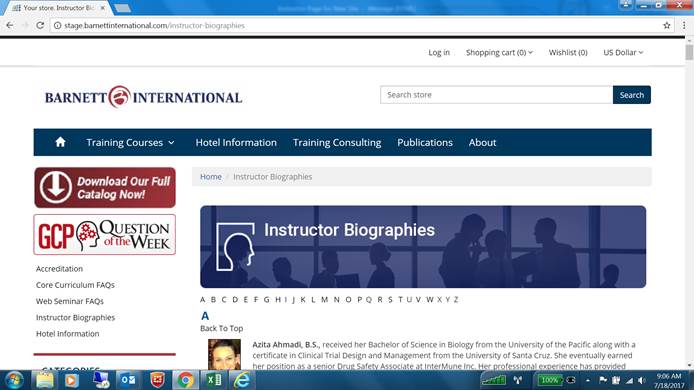
Task: Open GCP Question of the Week banner
Action: click(105, 235)
